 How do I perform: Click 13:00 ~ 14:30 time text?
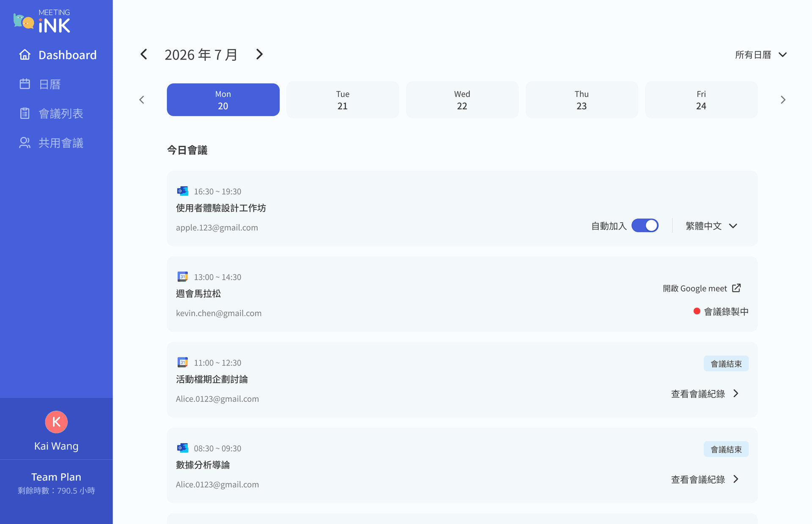pos(217,277)
